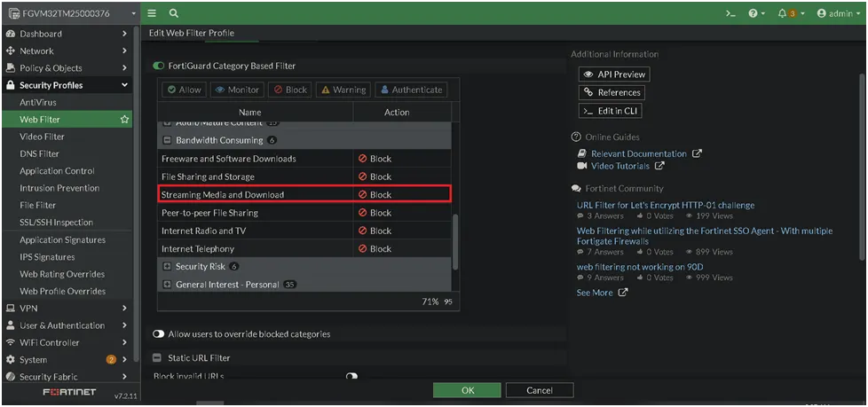The width and height of the screenshot is (868, 407).
Task: Expand the Security Risk category group
Action: tap(167, 267)
